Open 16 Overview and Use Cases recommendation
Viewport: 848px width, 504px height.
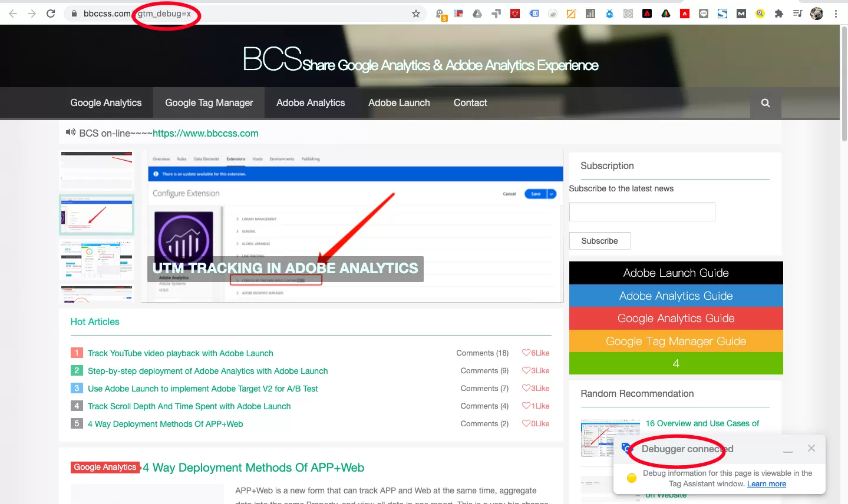(x=702, y=423)
